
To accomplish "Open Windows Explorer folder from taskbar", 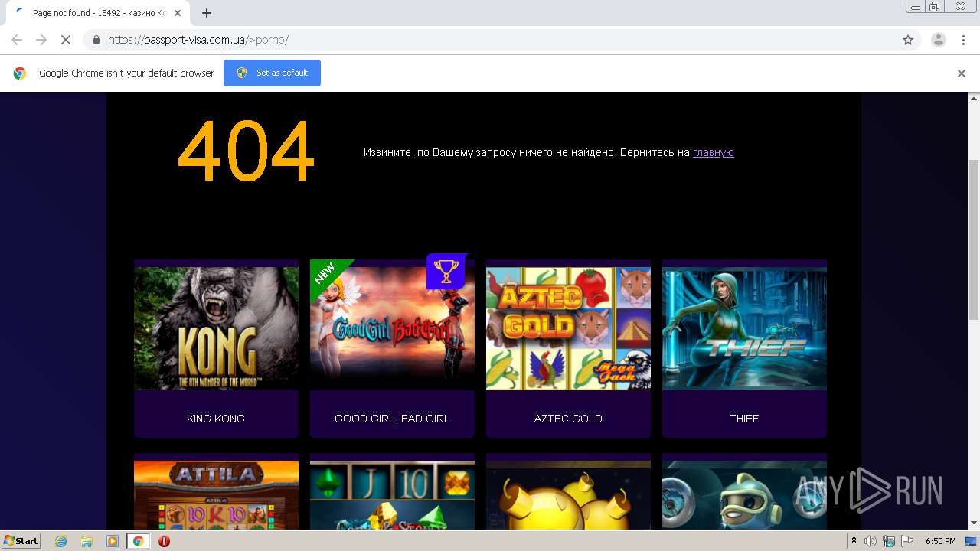I will click(x=87, y=541).
